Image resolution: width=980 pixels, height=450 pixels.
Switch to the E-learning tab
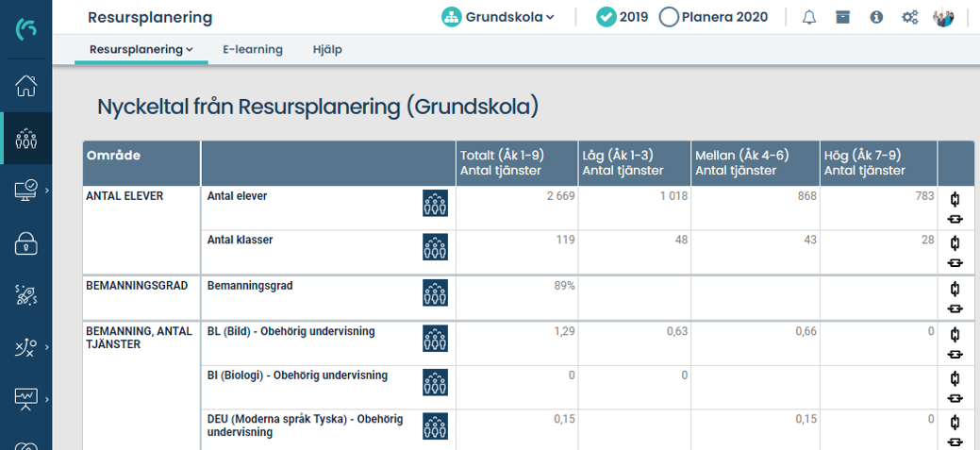pos(253,49)
